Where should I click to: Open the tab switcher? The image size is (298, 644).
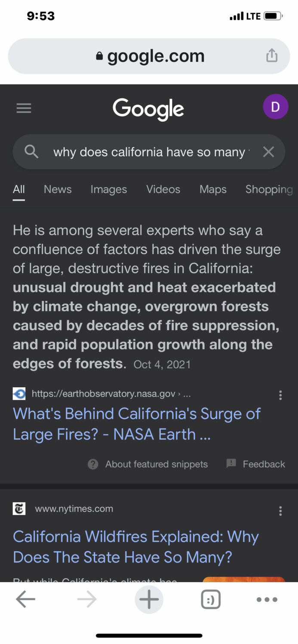pos(211,599)
